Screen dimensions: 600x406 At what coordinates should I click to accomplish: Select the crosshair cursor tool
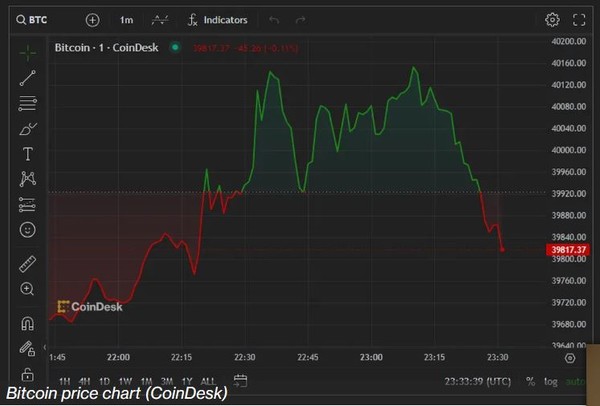27,51
